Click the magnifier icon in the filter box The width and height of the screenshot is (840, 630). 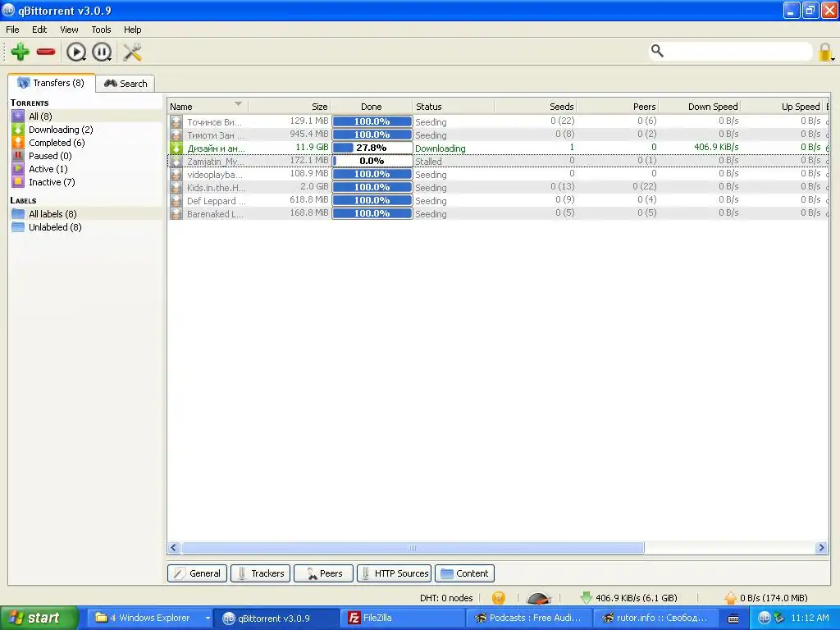657,51
